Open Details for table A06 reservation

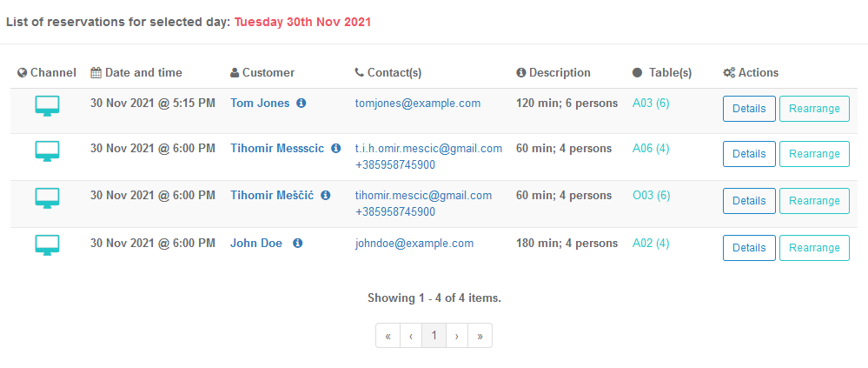click(x=749, y=154)
